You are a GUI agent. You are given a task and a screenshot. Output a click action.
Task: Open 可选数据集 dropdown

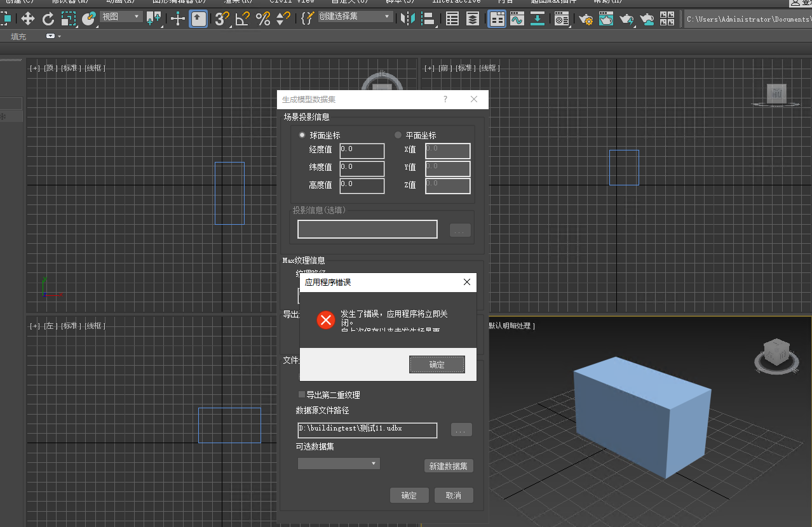339,464
